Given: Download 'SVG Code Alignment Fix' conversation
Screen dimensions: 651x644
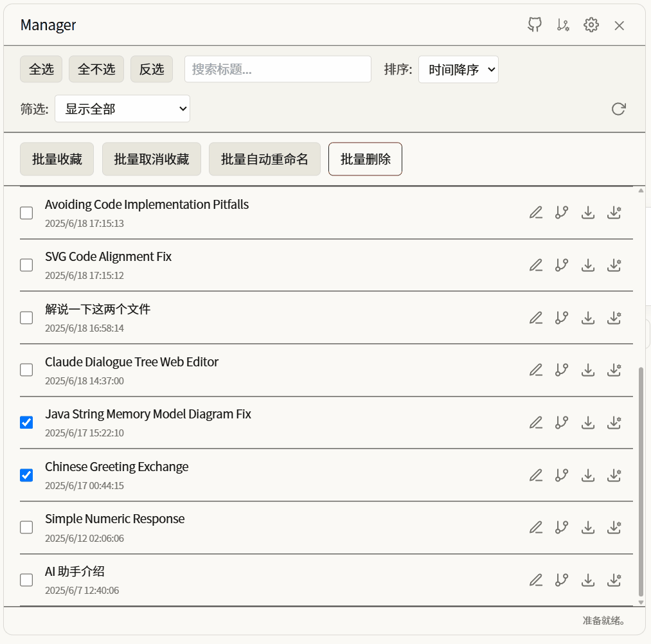Looking at the screenshot, I should point(588,265).
